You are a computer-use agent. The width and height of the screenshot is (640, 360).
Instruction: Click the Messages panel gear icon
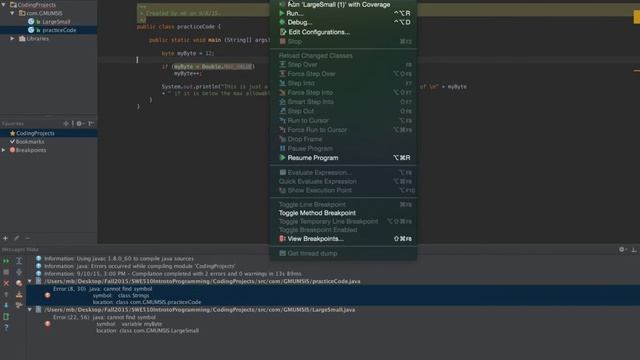coord(622,249)
